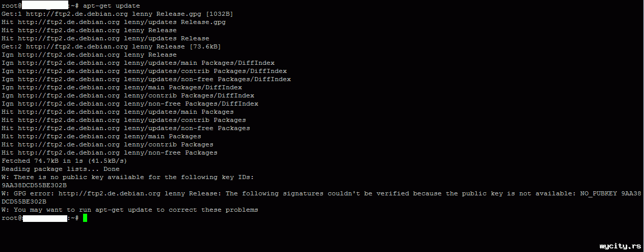Click the "[73.6kB]" size on the Get:2 line
Screen dimensions: 644x252
pyautogui.click(x=205, y=46)
